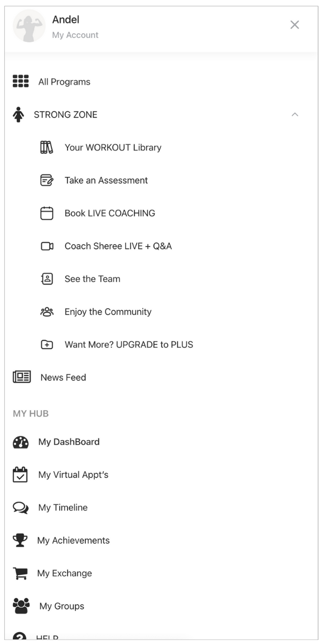322x644 pixels.
Task: Open My Virtual Appt's menu item
Action: (x=73, y=475)
